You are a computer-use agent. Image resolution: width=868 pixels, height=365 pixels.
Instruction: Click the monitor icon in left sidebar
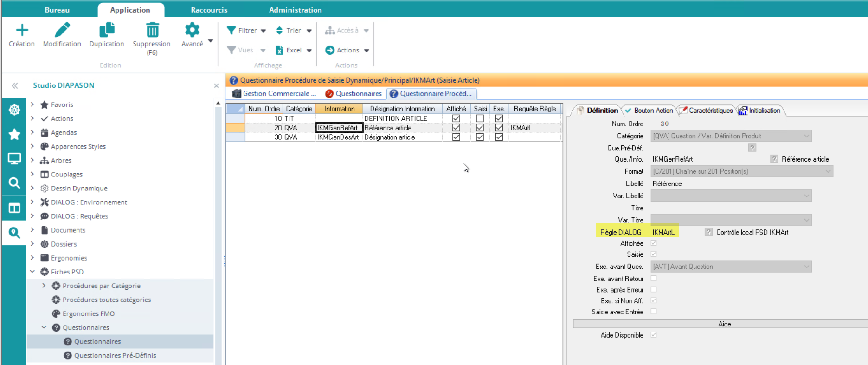pyautogui.click(x=14, y=159)
